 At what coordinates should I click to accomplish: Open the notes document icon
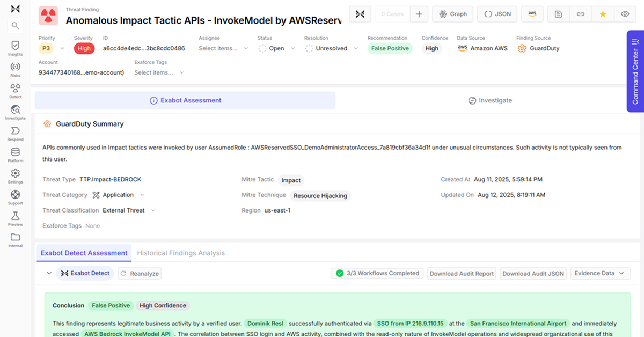coord(558,14)
